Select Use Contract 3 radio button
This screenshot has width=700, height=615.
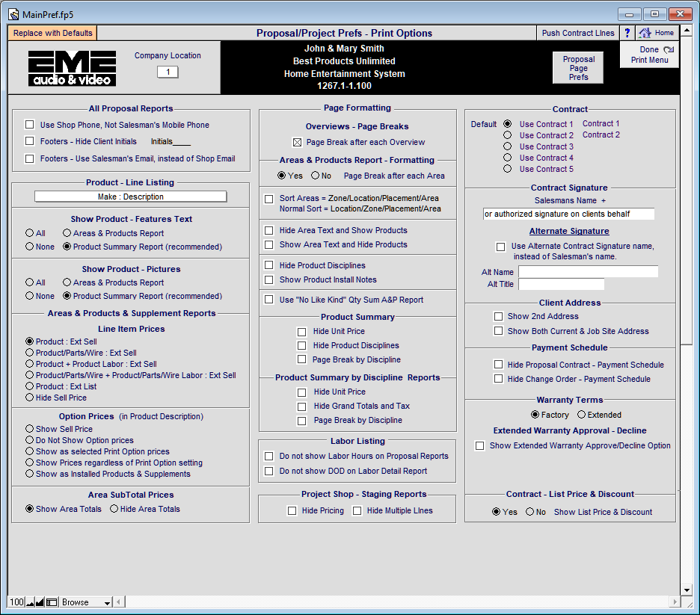508,146
